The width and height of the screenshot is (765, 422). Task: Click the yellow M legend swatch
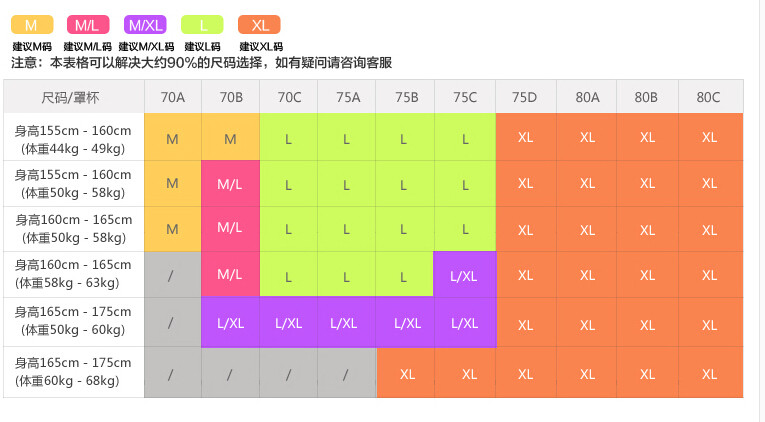click(31, 25)
